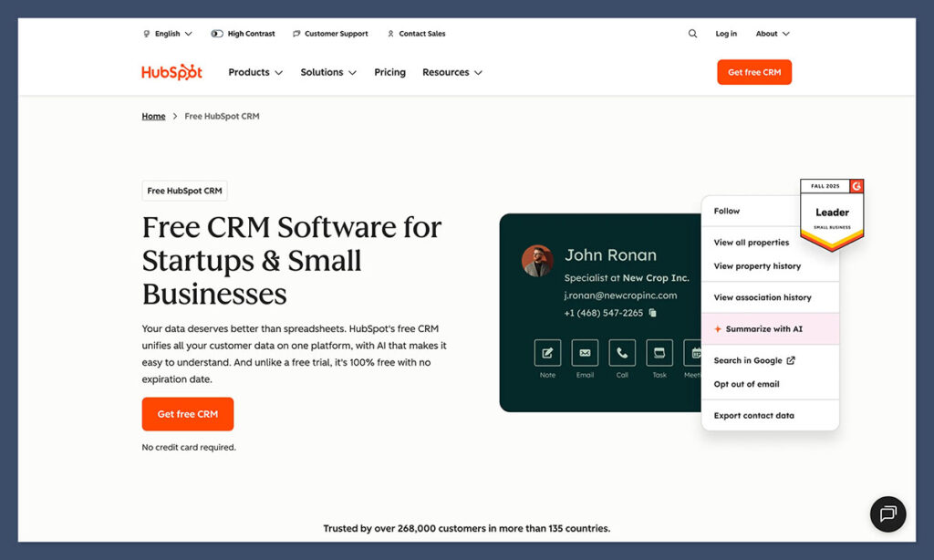Image resolution: width=934 pixels, height=560 pixels.
Task: Select Pricing in the navigation bar
Action: (389, 71)
